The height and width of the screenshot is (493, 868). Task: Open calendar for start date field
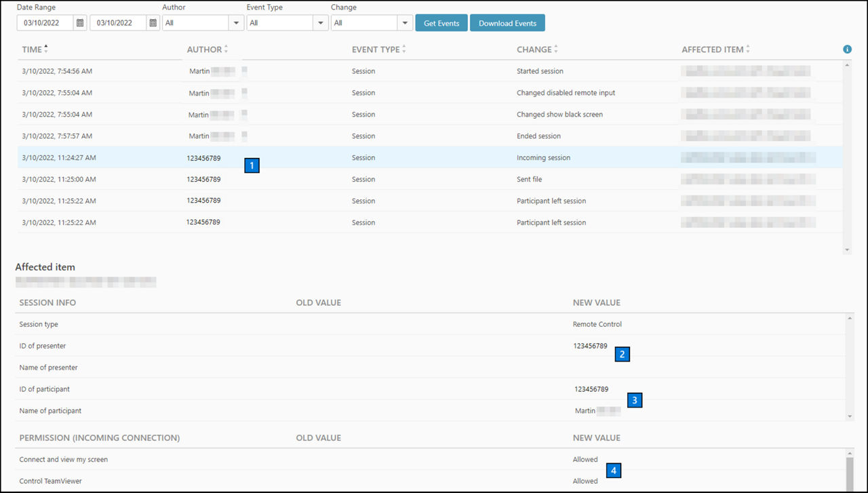pos(80,23)
